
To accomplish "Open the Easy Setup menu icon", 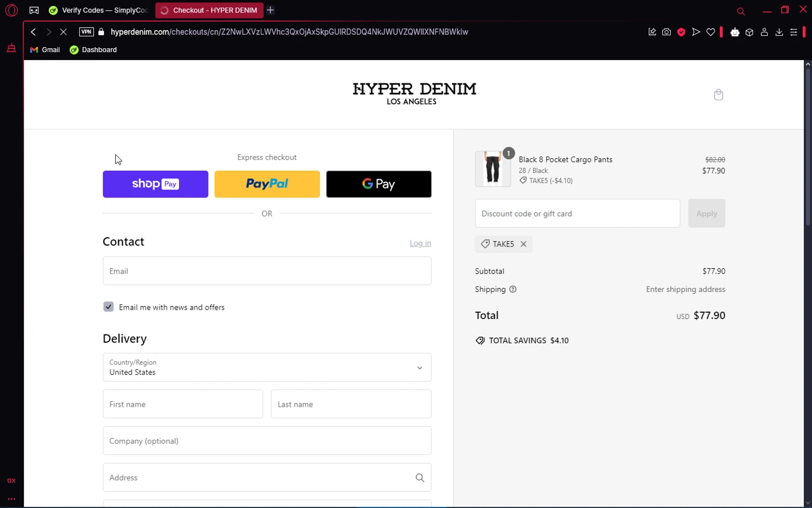I will 794,32.
